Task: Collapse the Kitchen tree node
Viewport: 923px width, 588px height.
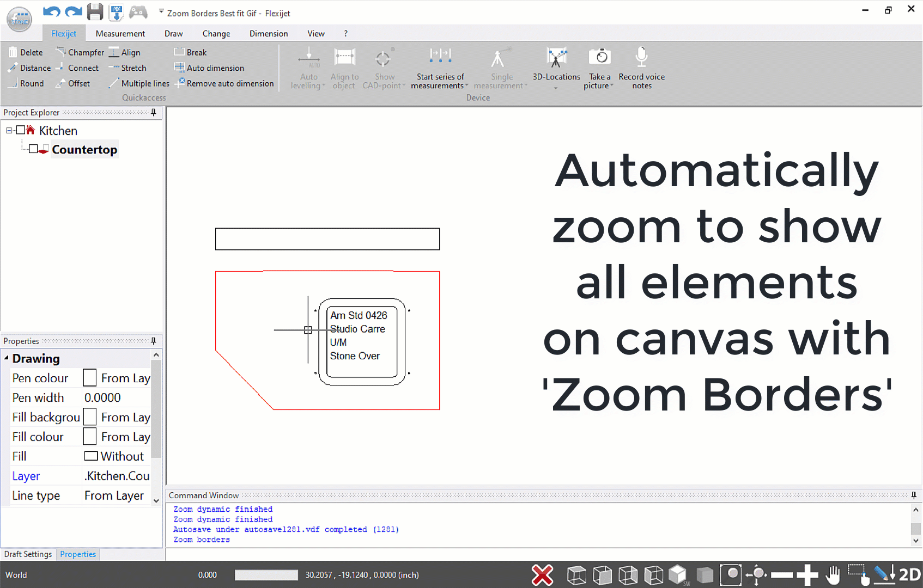Action: point(8,130)
